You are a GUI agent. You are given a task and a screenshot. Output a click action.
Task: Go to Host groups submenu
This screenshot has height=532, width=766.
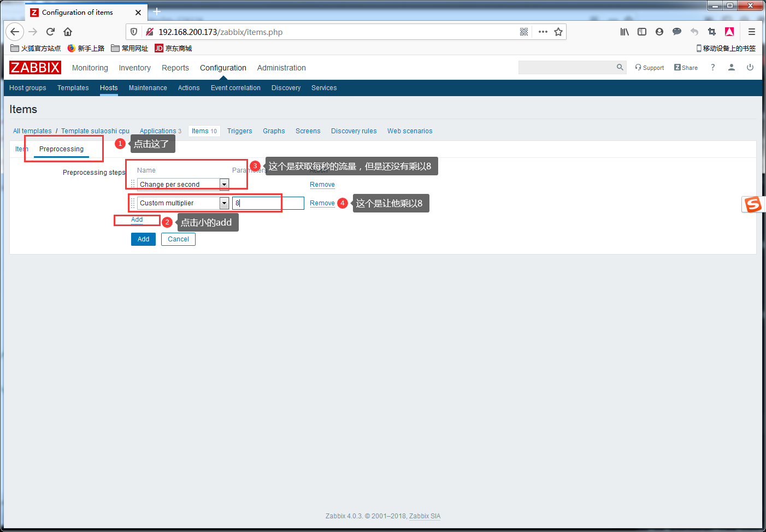pyautogui.click(x=28, y=88)
